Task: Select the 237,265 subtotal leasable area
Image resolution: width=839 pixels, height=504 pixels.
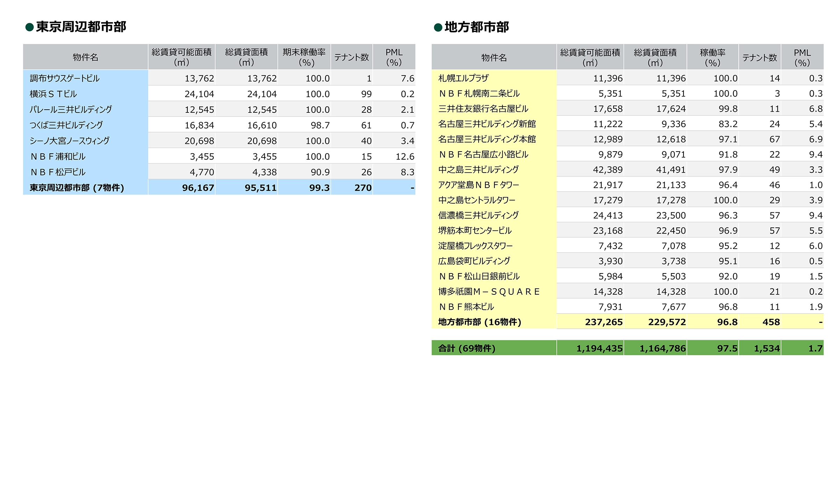Action: pos(604,322)
